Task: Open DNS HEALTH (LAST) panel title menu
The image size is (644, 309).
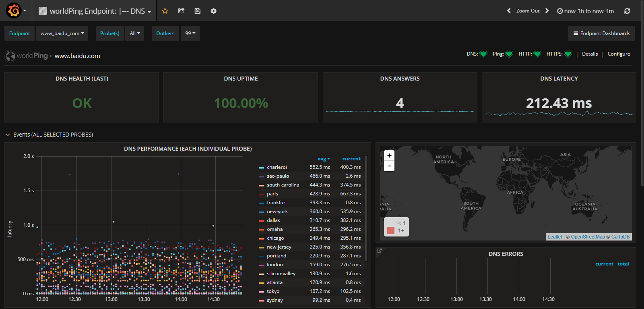Action: pyautogui.click(x=82, y=79)
